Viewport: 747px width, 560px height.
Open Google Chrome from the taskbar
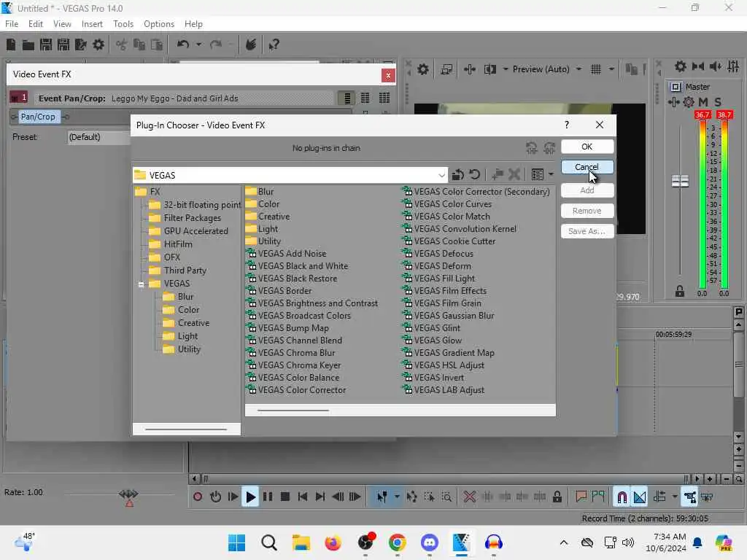coord(397,542)
